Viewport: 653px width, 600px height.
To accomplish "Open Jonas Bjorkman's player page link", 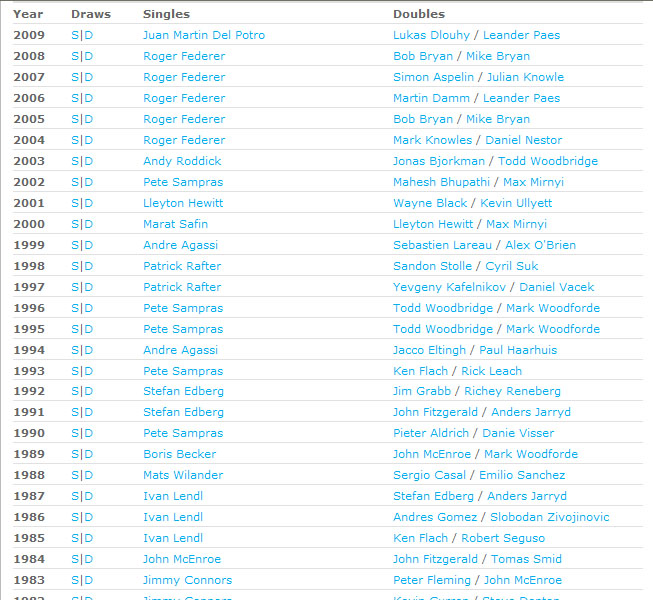I will [439, 161].
